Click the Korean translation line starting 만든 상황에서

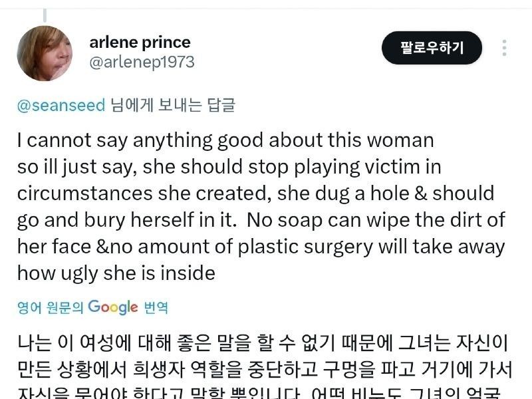pyautogui.click(x=262, y=370)
